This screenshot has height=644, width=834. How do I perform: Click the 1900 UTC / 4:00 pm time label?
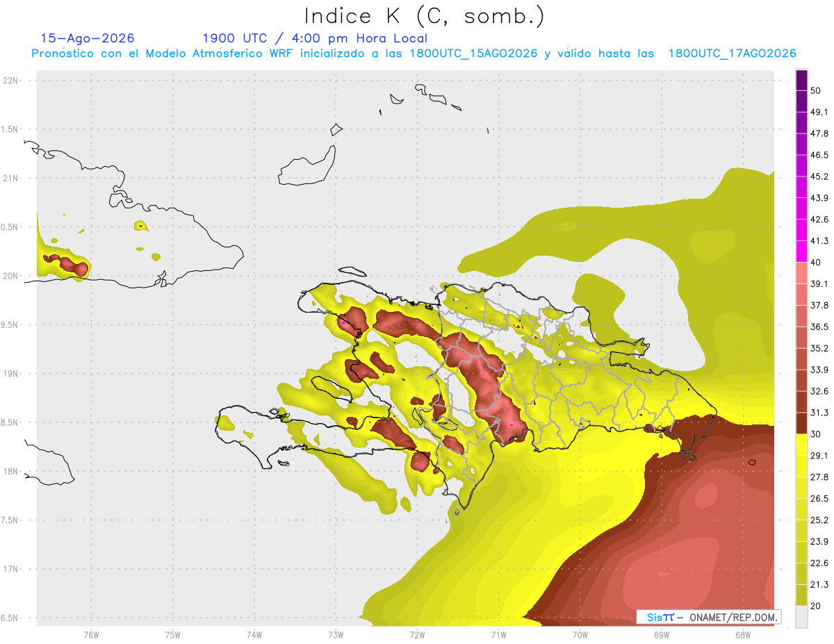pos(315,38)
